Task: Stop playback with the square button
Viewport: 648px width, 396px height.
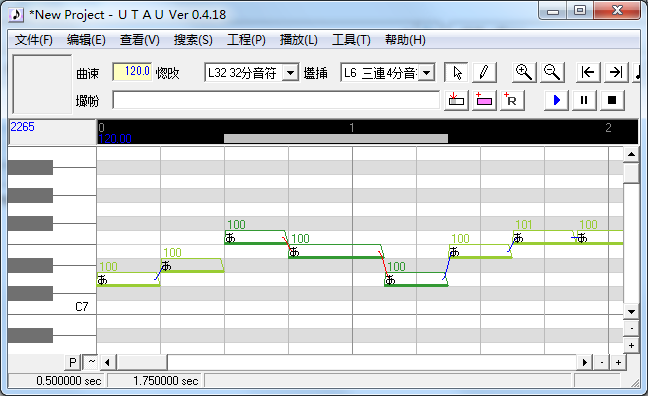Action: (612, 100)
